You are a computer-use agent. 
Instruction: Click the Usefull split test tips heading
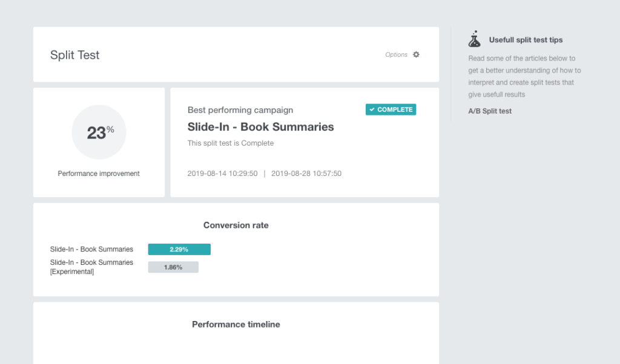click(526, 40)
